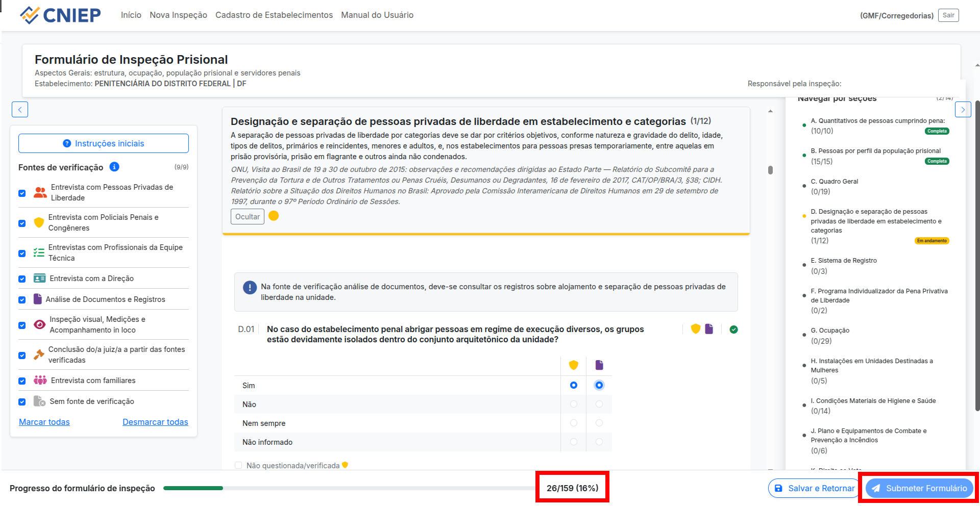The width and height of the screenshot is (980, 506).
Task: Click the info icon beside Fontes de verificação
Action: (114, 167)
